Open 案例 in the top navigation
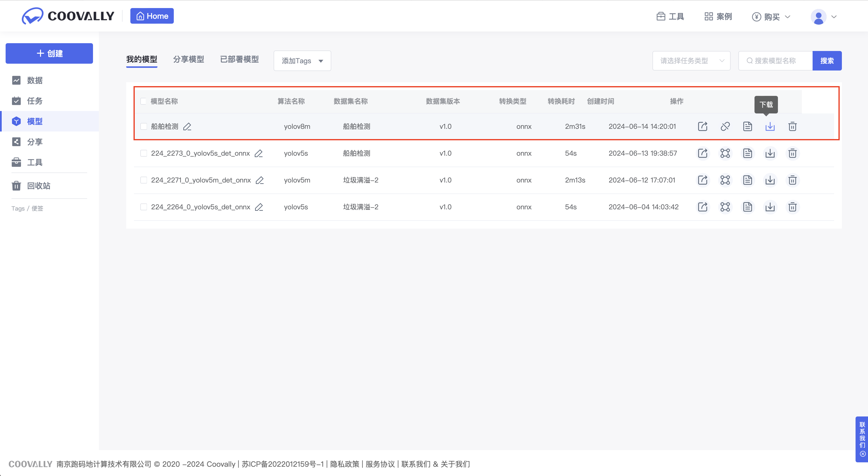The image size is (868, 476). pos(718,17)
